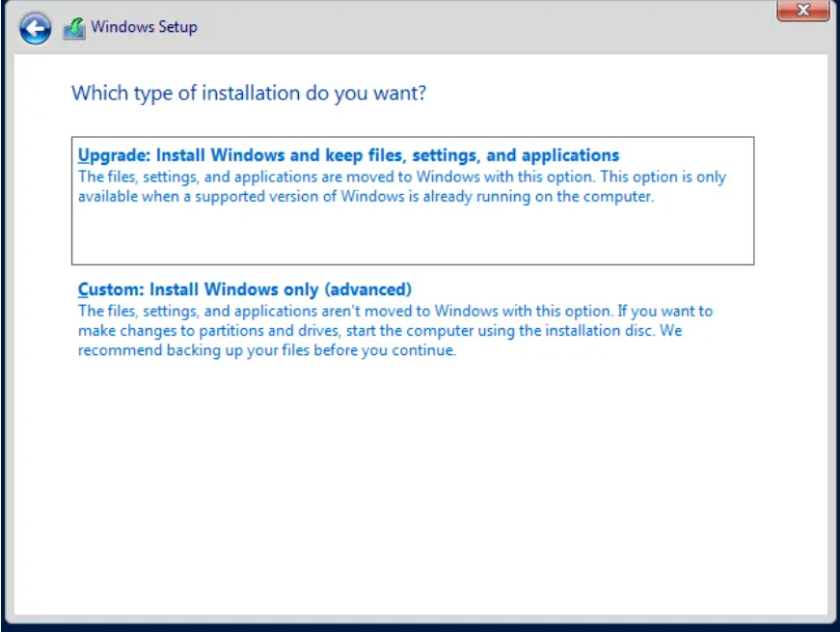Click the Upgrade option description text
This screenshot has width=840, height=632.
click(402, 186)
